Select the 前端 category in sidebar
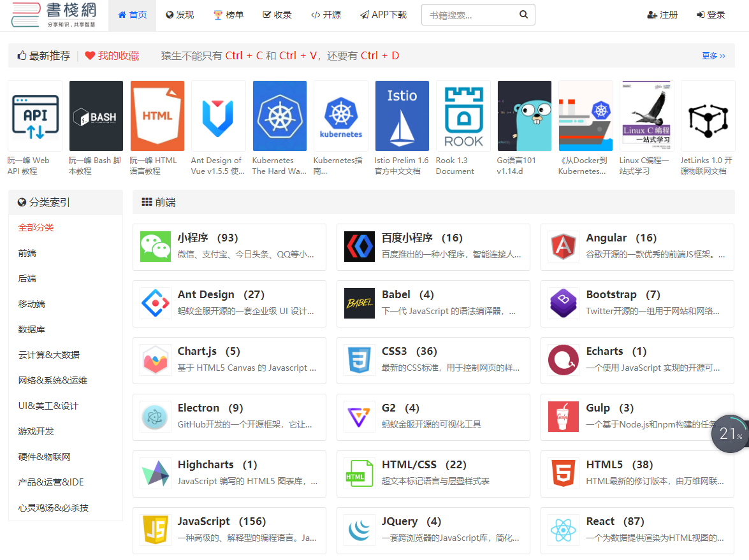This screenshot has height=560, width=749. [x=27, y=253]
